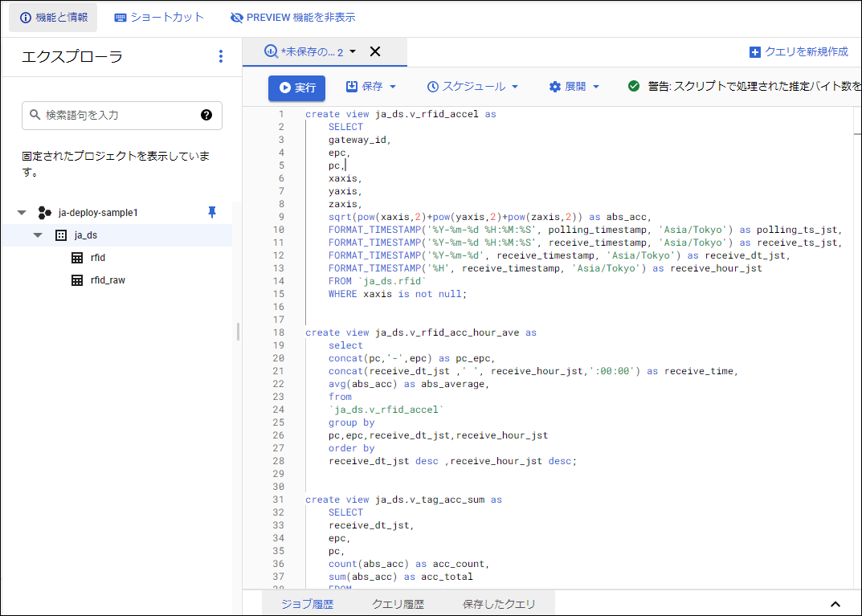
Task: Switch to the 保存したクエリ tab
Action: point(498,604)
